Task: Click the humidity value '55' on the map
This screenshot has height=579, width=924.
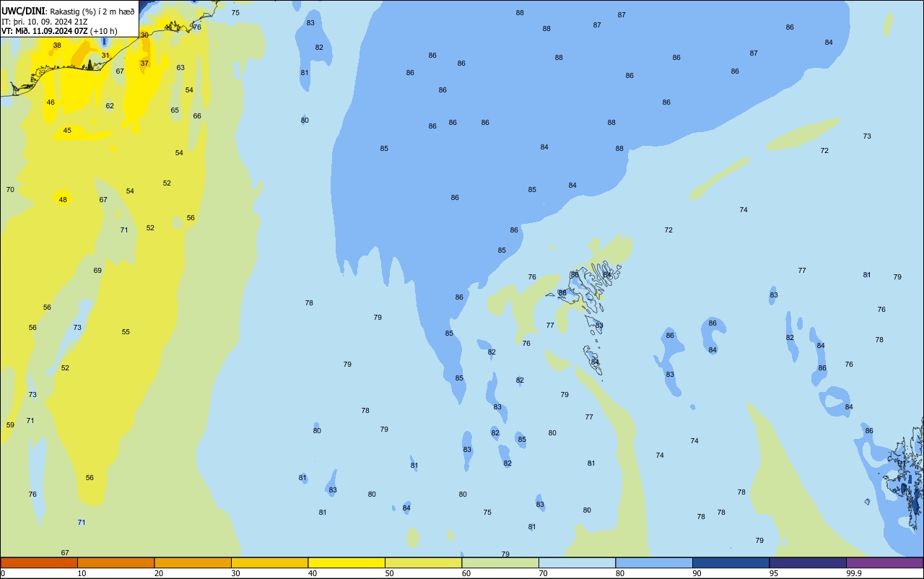Action: coord(126,331)
